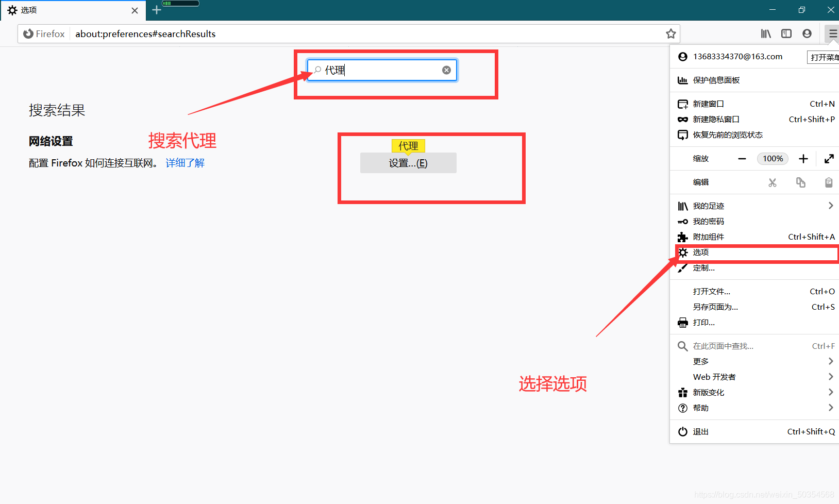This screenshot has width=839, height=504.
Task: Click inside the address bar
Action: coord(361,33)
